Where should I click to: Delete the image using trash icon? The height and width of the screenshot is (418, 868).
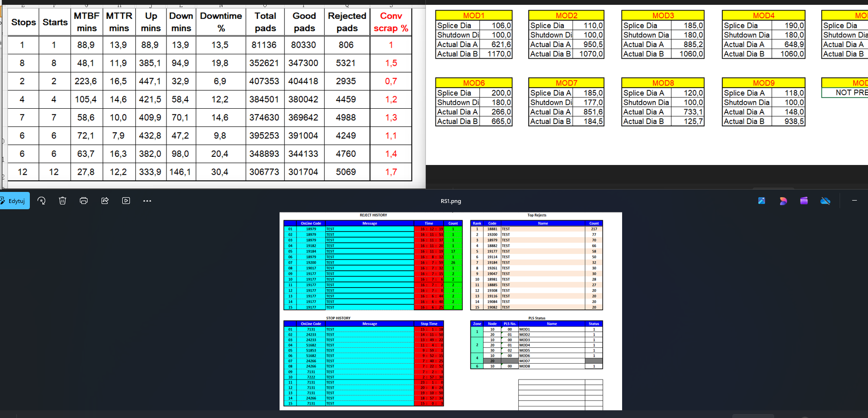[x=63, y=201]
